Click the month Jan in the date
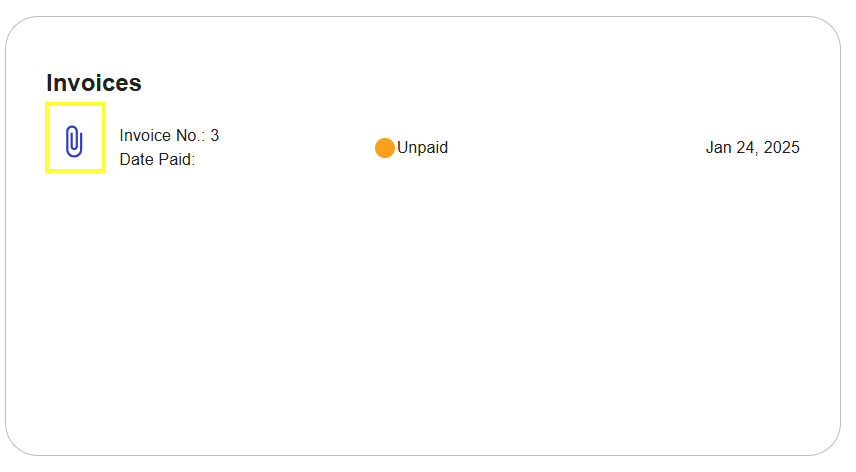Screen dimensions: 856x472 point(718,147)
